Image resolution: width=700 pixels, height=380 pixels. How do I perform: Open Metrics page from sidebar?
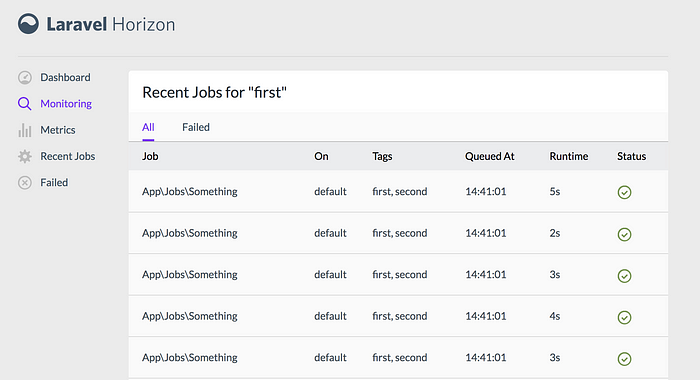[x=58, y=130]
